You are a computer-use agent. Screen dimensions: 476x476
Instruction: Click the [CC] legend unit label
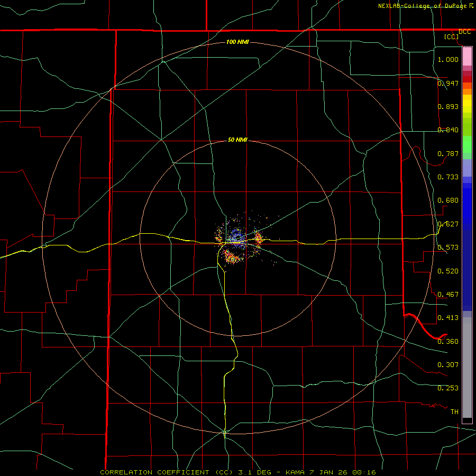(x=452, y=36)
